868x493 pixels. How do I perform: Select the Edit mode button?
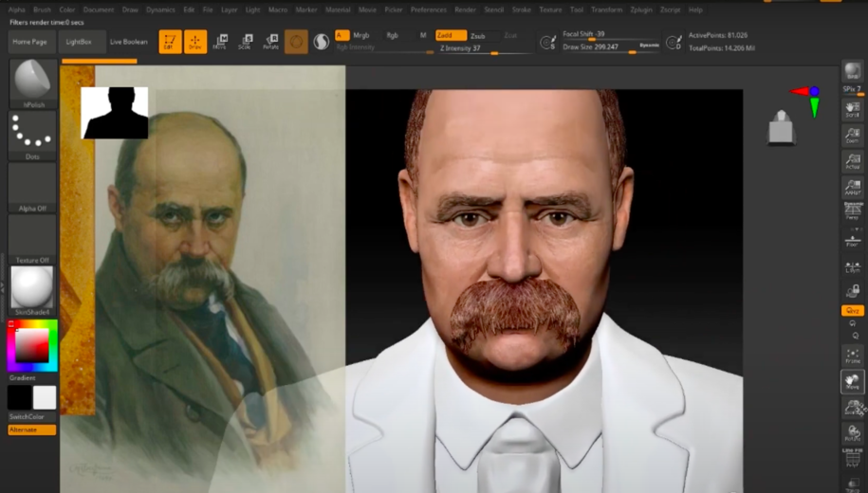click(170, 42)
